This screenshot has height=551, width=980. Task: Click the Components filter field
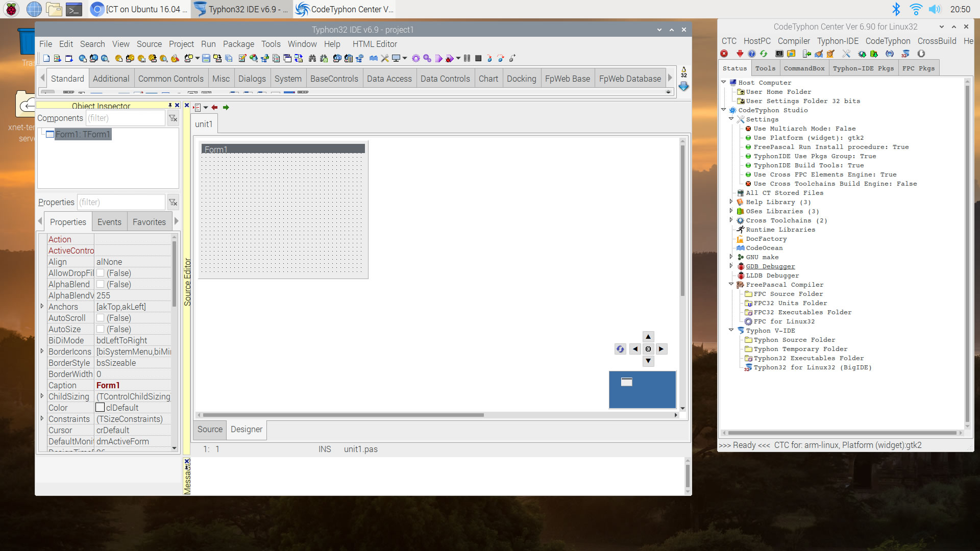(126, 118)
